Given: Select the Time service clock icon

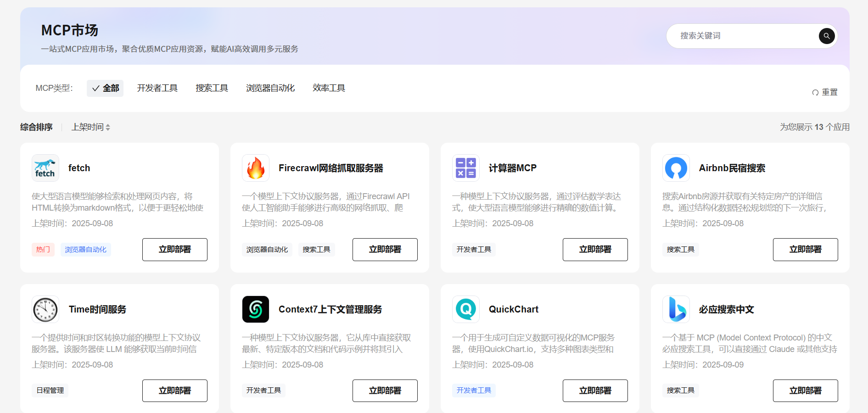Looking at the screenshot, I should pos(45,309).
